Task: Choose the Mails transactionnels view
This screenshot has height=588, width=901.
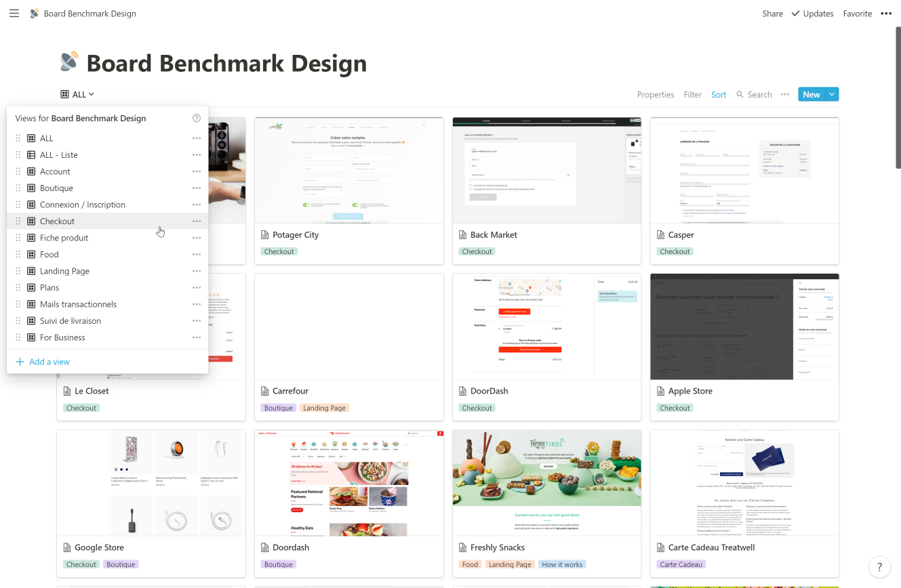Action: 78,304
